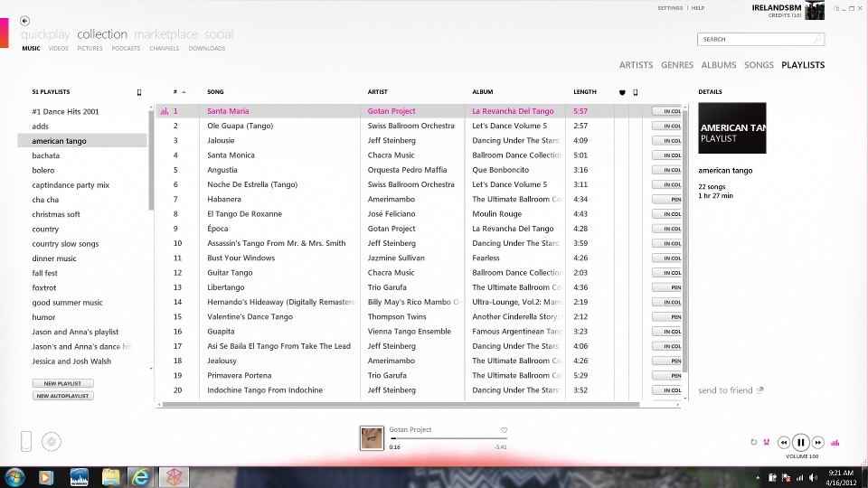Sort songs by the SONG column header
Viewport: 868px width, 488px height.
215,92
